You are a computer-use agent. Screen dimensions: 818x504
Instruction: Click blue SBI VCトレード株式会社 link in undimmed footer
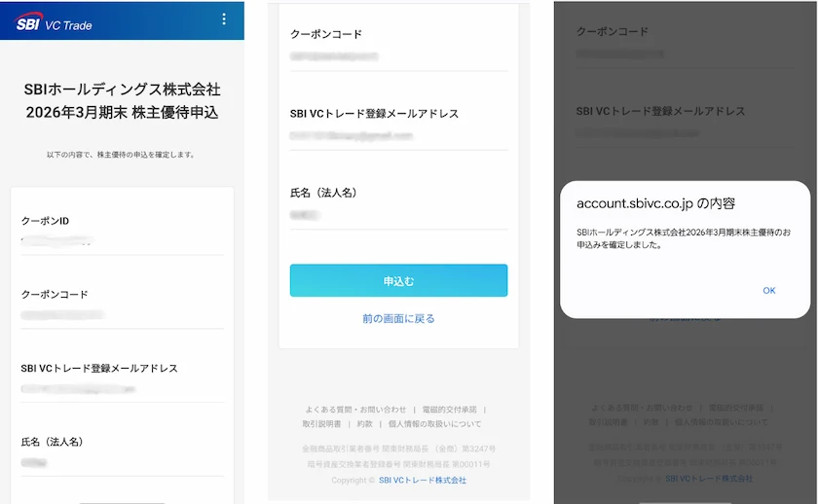423,480
